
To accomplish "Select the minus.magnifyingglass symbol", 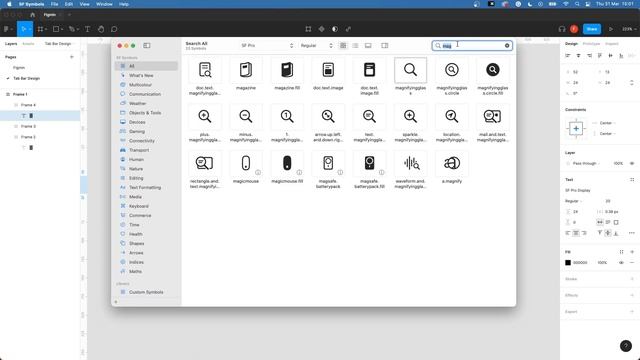I will tap(246, 117).
